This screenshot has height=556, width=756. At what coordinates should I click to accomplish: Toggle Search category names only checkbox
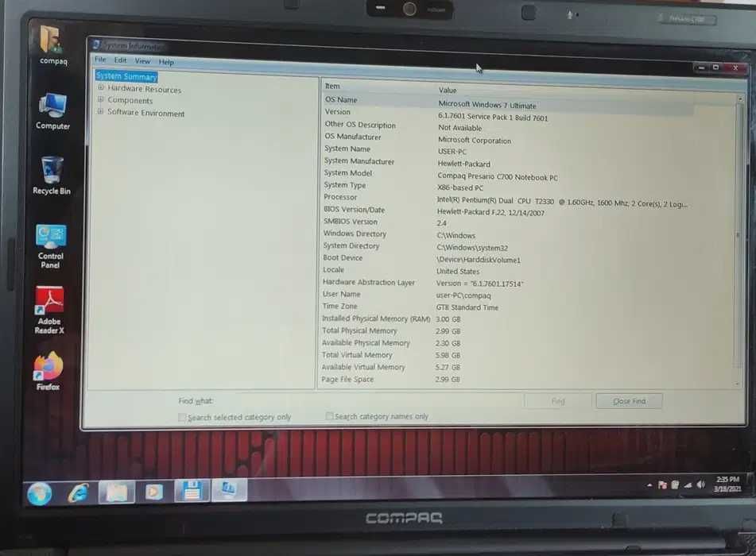pos(329,415)
